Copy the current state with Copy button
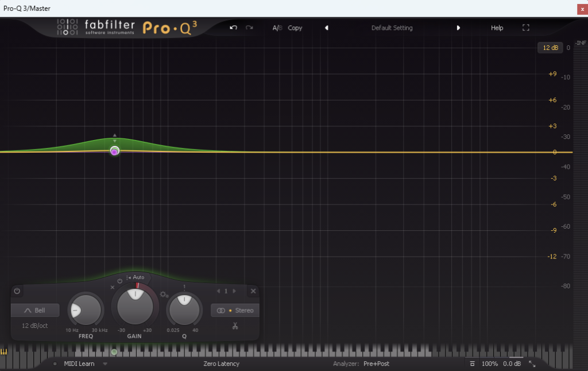The width and height of the screenshot is (588, 371). click(295, 28)
